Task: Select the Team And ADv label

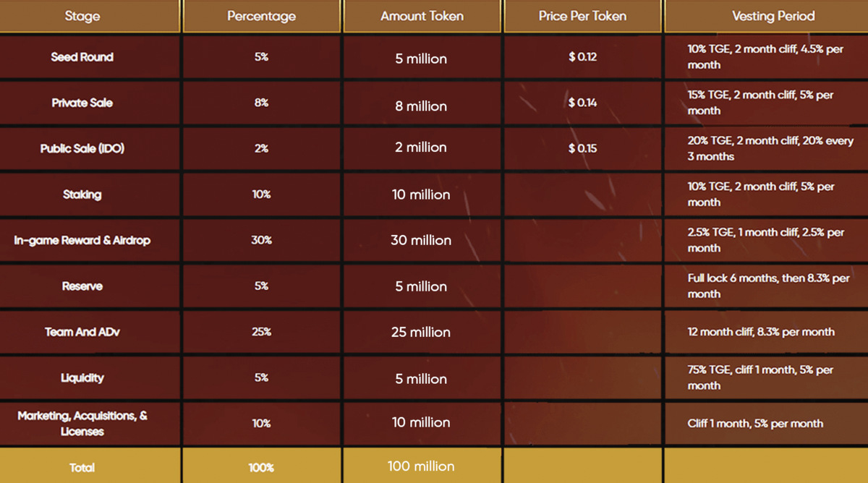Action: [82, 332]
